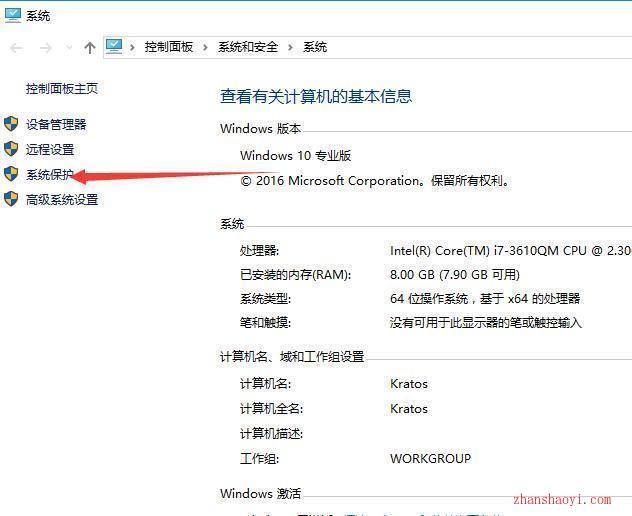The width and height of the screenshot is (632, 516).
Task: Expand chevron after 控制面板 breadcrumb
Action: pyautogui.click(x=206, y=48)
